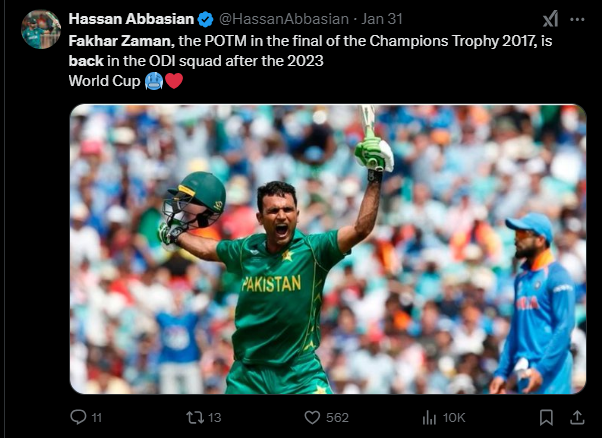Open the share upload icon
This screenshot has height=438, width=602.
point(577,417)
